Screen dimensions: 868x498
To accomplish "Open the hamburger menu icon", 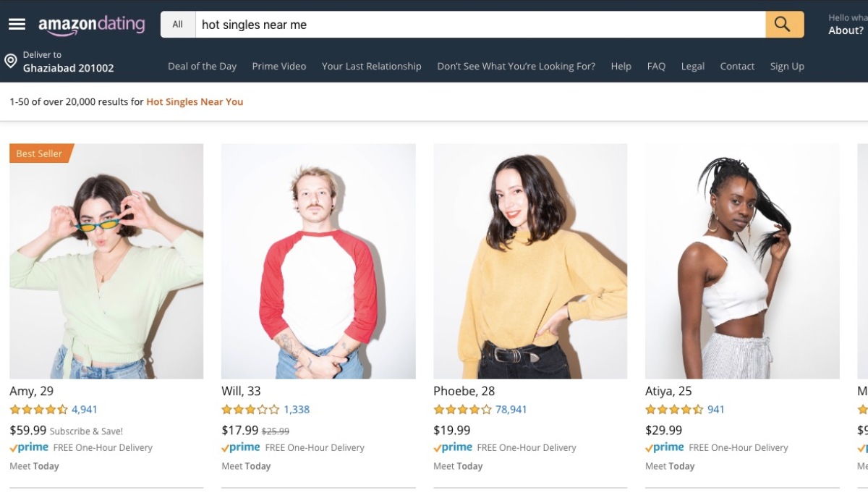I will [x=17, y=24].
